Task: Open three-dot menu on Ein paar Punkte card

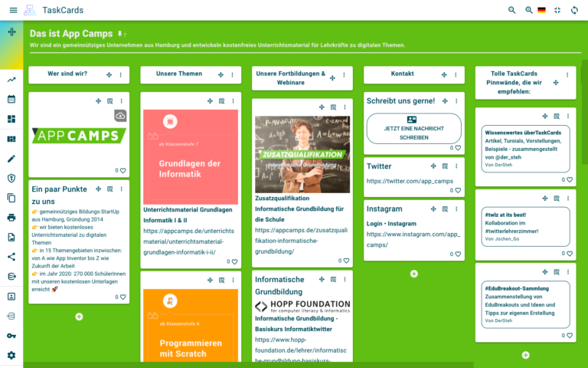Action: (x=122, y=189)
